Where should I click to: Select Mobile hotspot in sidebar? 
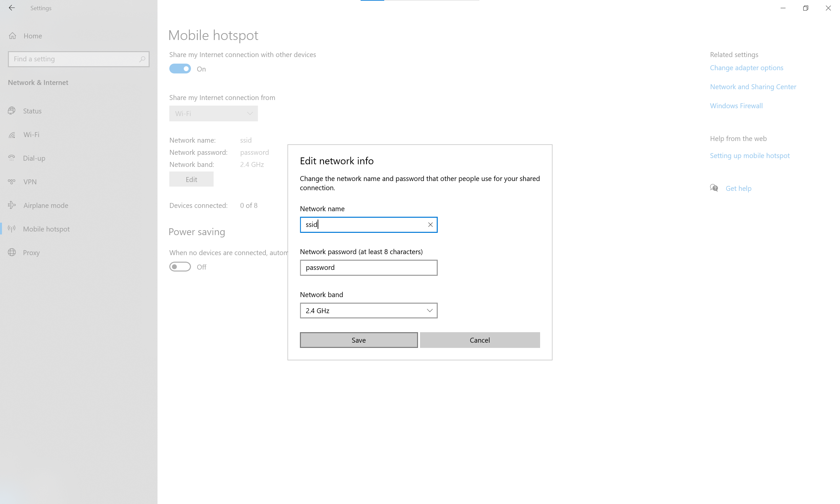click(x=46, y=229)
